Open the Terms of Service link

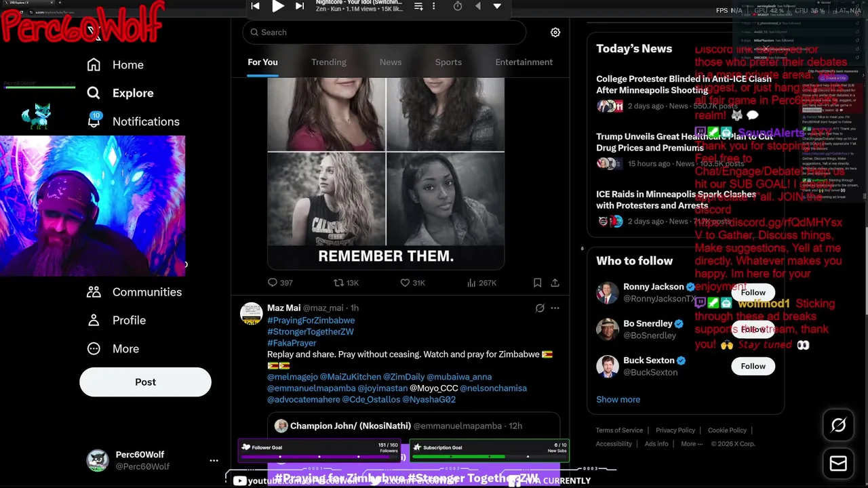pos(619,430)
